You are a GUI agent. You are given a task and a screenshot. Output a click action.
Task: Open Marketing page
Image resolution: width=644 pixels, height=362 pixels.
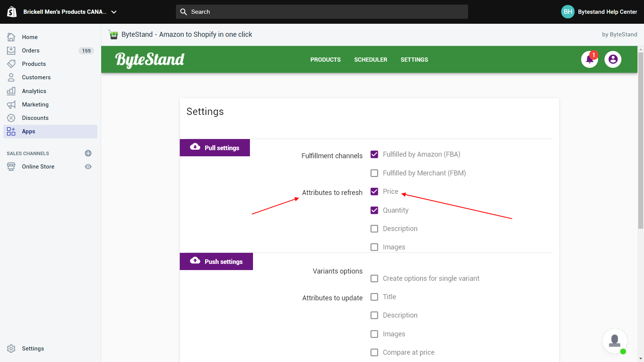tap(35, 105)
